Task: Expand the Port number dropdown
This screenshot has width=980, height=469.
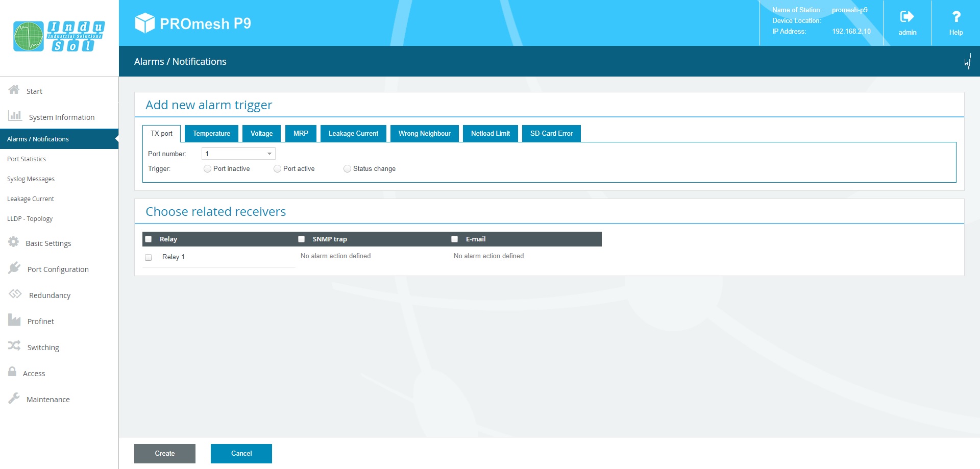Action: (x=238, y=154)
